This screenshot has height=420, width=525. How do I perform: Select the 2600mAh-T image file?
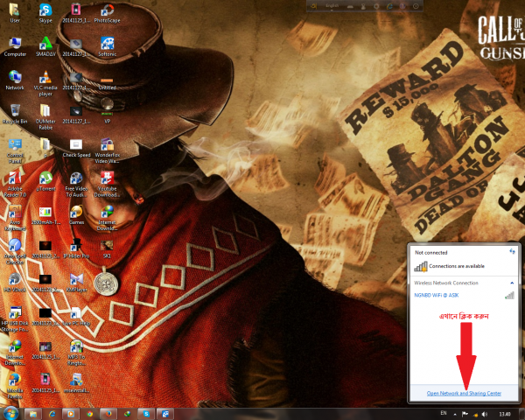point(45,215)
